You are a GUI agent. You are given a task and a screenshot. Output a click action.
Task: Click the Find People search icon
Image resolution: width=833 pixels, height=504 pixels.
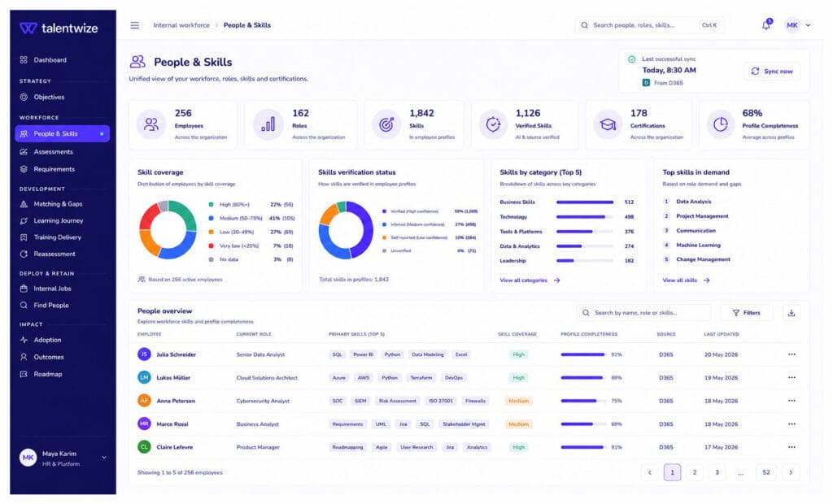[24, 306]
